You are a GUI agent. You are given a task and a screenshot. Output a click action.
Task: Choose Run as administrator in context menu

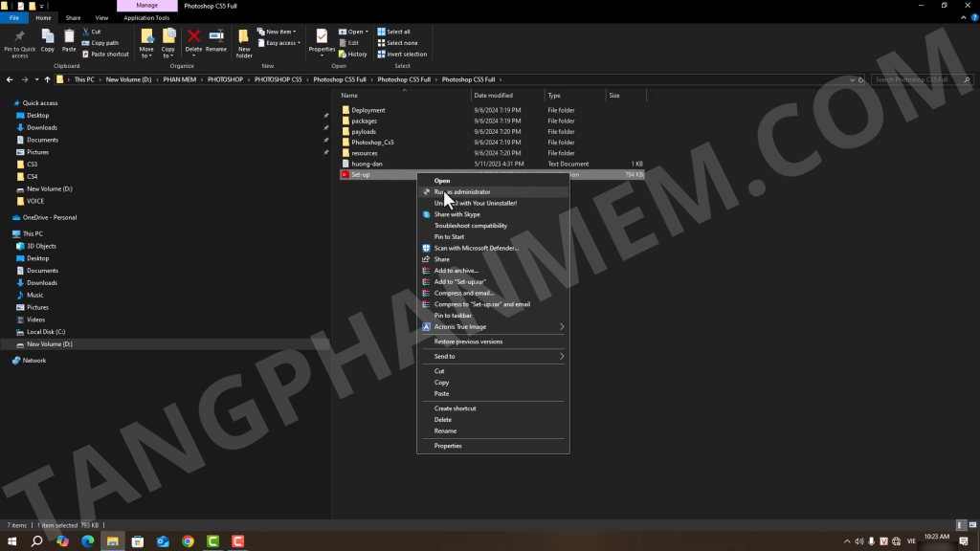[x=461, y=191]
